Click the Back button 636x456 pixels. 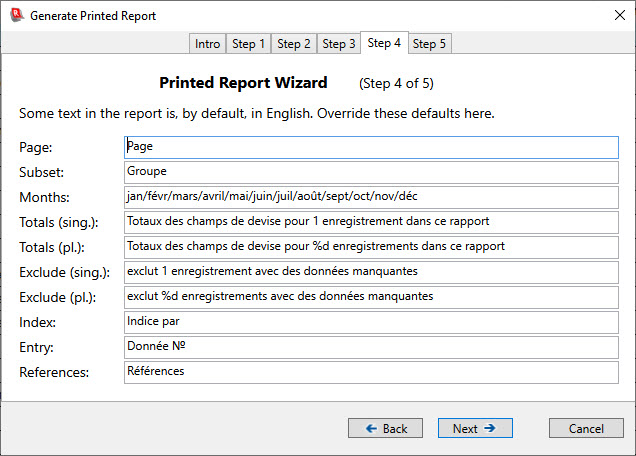[385, 428]
